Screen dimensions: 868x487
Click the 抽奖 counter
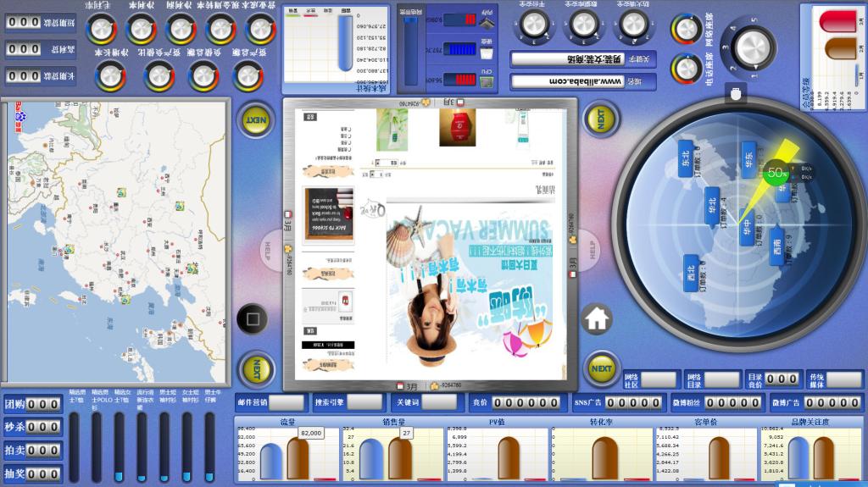(43, 474)
